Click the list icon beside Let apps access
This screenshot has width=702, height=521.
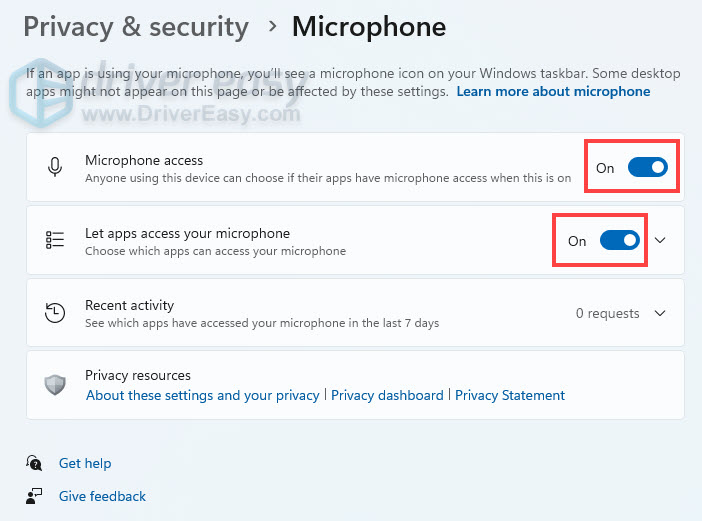(x=55, y=240)
